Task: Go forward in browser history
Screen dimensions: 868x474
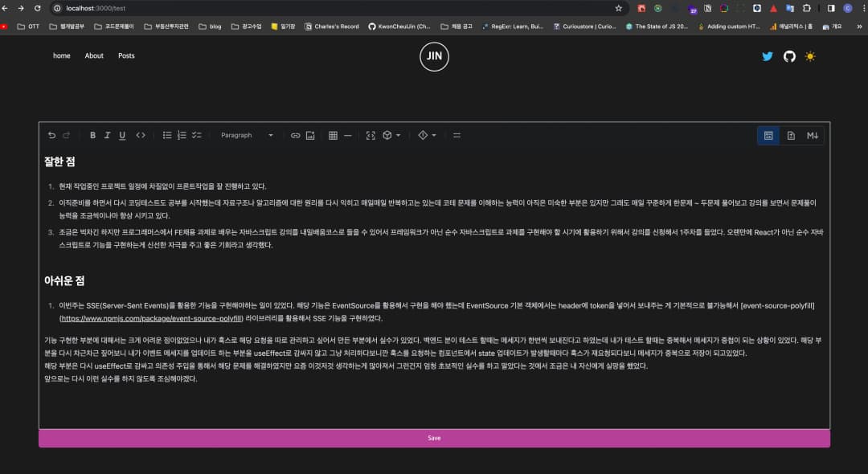Action: coord(21,8)
